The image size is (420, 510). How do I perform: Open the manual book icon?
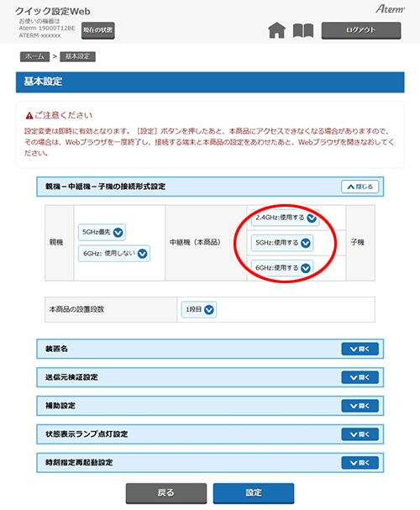(x=303, y=30)
